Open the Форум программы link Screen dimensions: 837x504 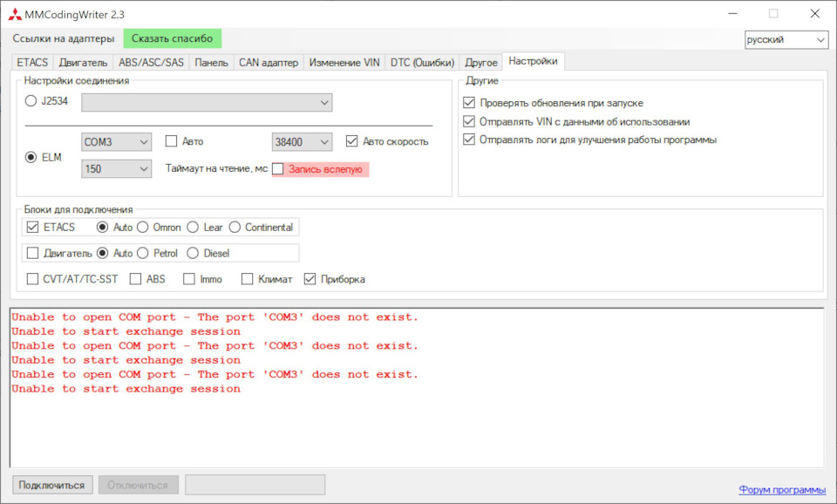coord(782,489)
